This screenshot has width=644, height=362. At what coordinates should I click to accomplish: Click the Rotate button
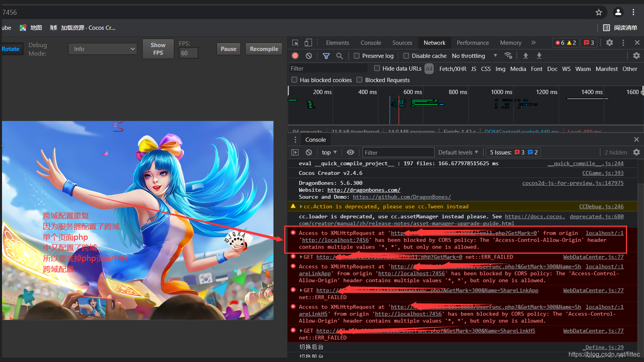pos(12,49)
